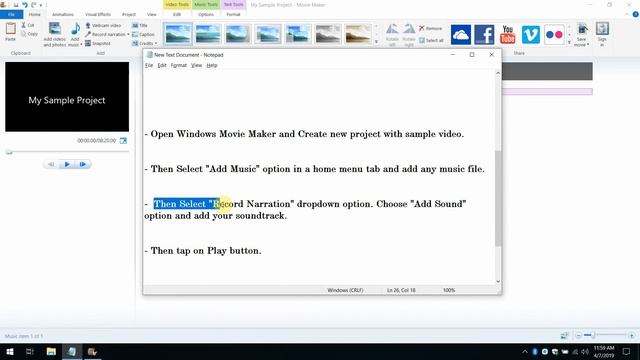Click the Windows Start button
Image resolution: width=640 pixels, height=360 pixels.
(10, 351)
